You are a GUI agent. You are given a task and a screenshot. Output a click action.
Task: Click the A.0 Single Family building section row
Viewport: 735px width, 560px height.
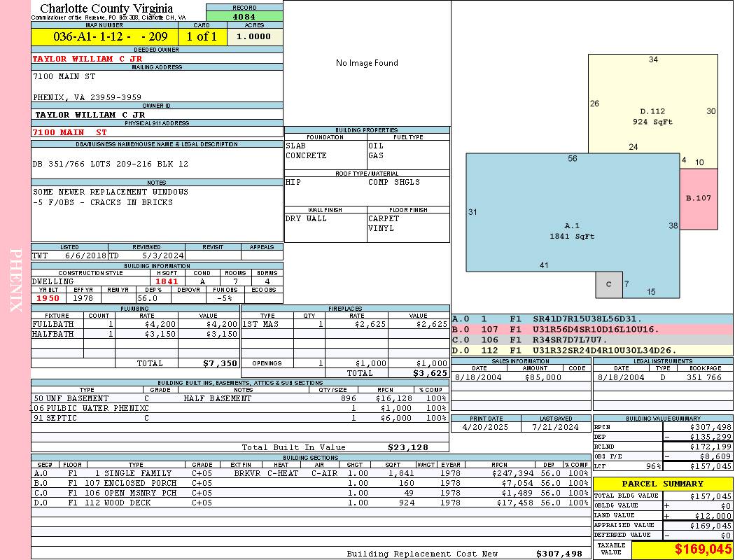point(310,473)
